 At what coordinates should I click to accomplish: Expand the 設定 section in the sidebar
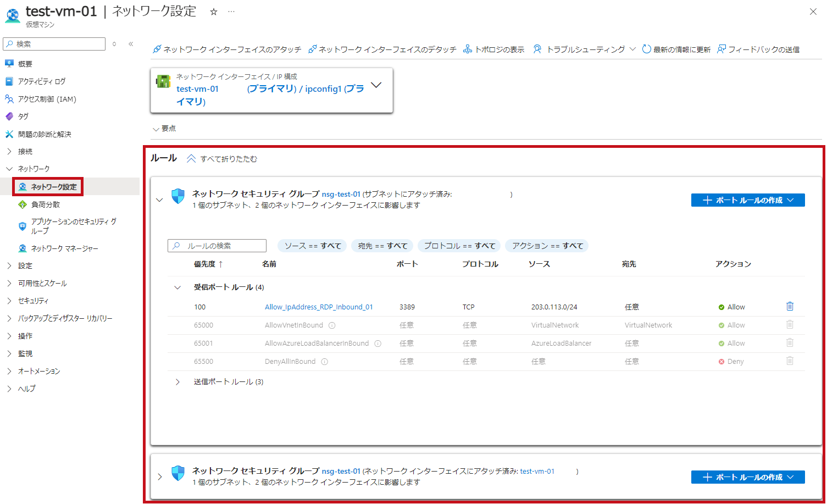coord(9,265)
